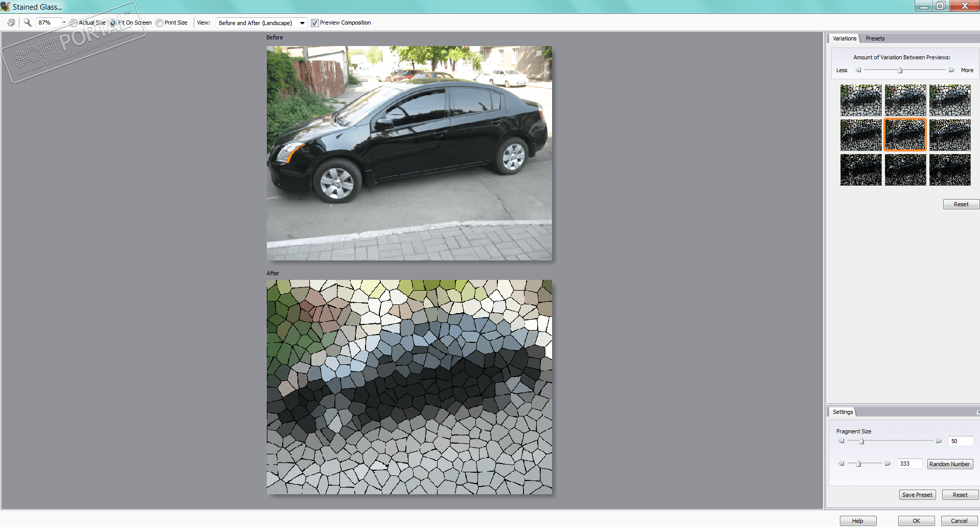Select the Print Size radio button
The width and height of the screenshot is (980, 527).
(x=159, y=23)
